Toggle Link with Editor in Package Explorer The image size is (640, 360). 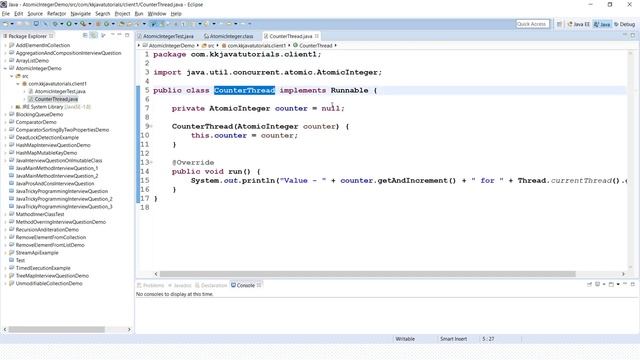pos(93,36)
